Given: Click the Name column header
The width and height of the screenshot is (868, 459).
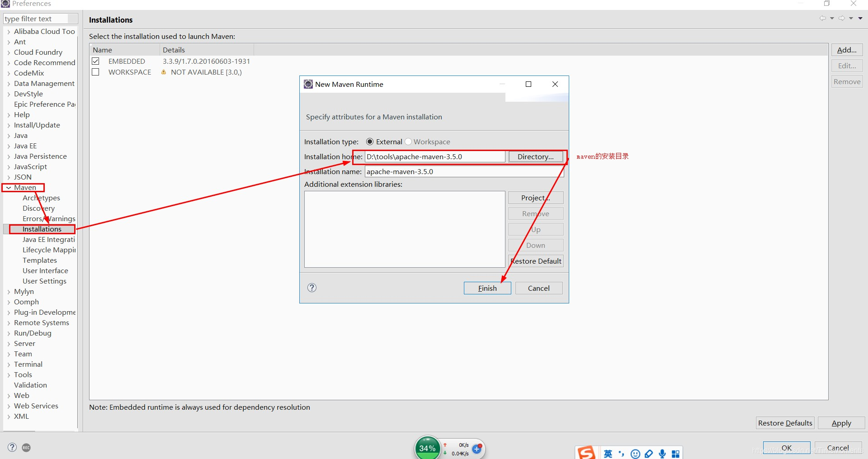Looking at the screenshot, I should coord(125,50).
